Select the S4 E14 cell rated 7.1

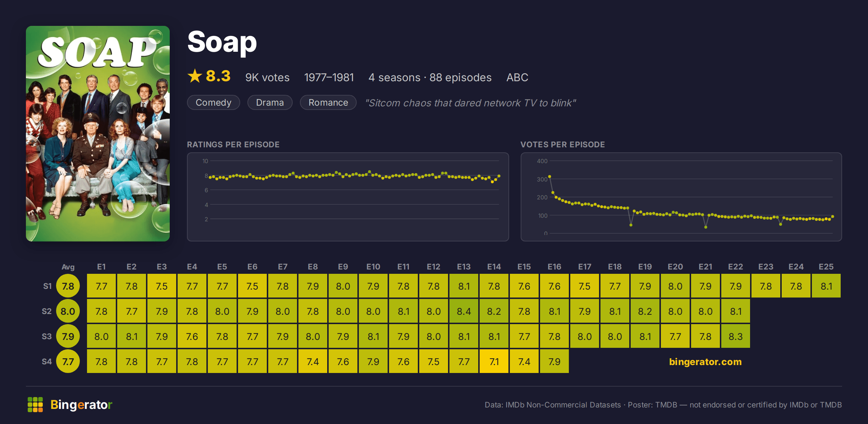pos(494,361)
